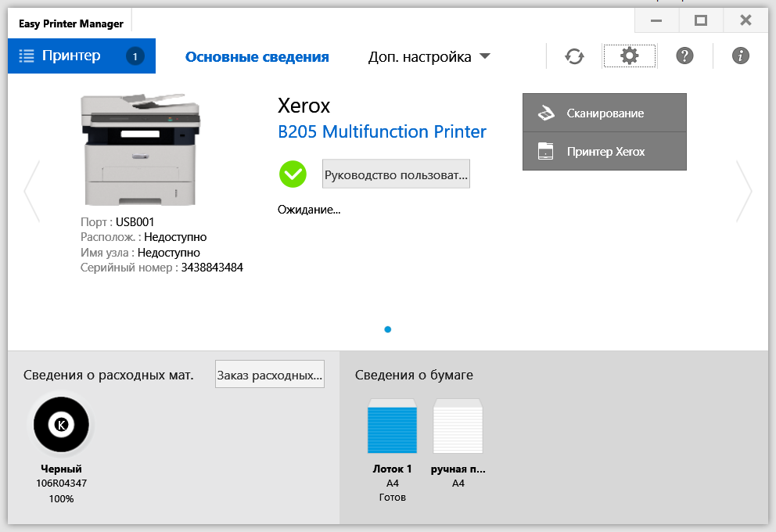Open the Принтер list panel
Screen dimensions: 776x532
point(81,56)
